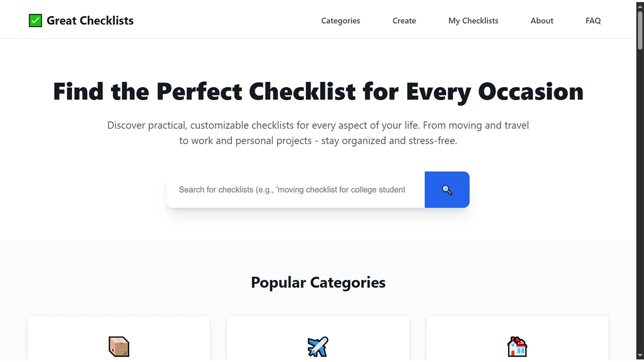Click the cardboard box category icon
This screenshot has width=644, height=362.
(119, 346)
